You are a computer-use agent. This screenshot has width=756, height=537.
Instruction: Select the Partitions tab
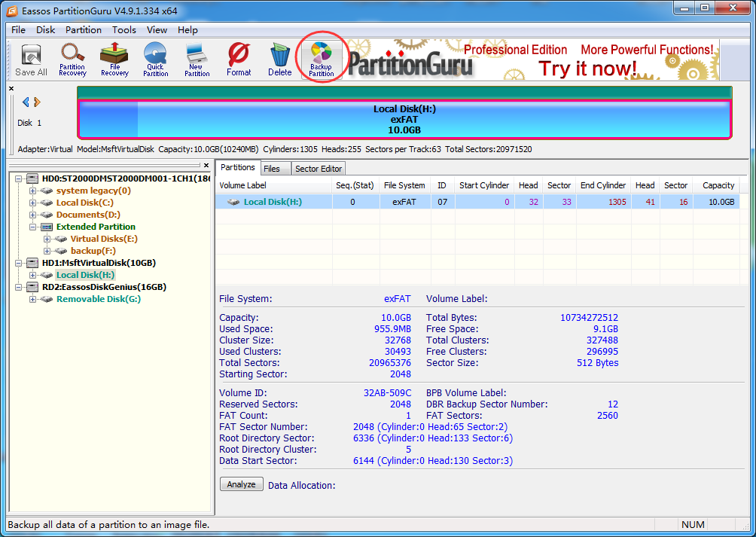(238, 167)
